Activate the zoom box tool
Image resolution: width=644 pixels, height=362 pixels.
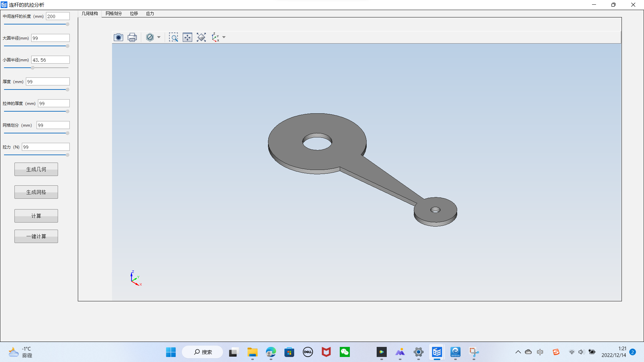pyautogui.click(x=173, y=37)
